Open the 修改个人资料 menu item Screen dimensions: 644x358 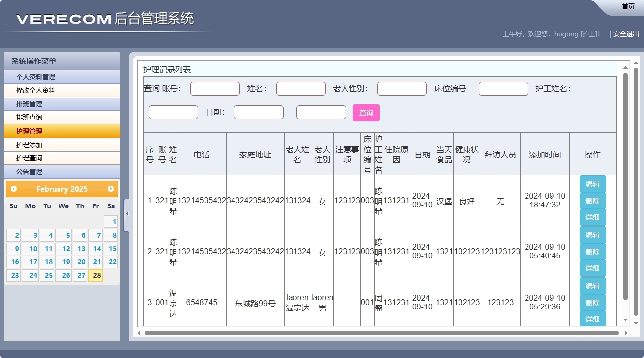[x=62, y=90]
